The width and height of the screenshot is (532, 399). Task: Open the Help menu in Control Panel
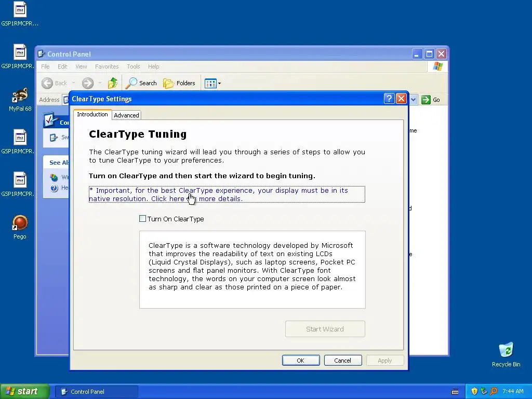point(153,66)
